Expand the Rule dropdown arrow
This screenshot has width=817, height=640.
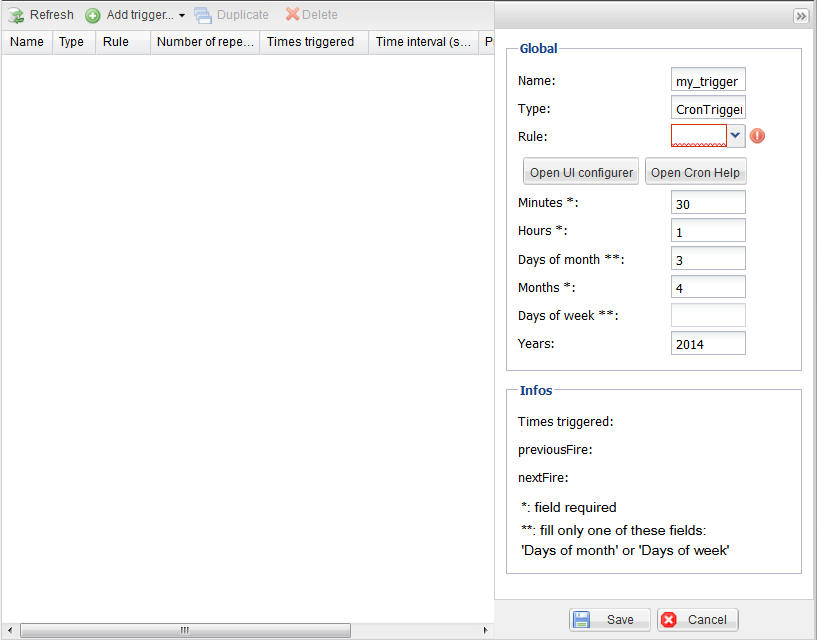point(736,136)
